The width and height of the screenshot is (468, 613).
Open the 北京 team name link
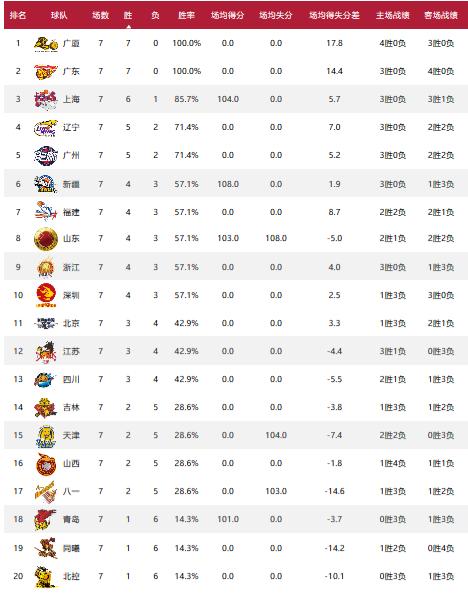click(71, 323)
